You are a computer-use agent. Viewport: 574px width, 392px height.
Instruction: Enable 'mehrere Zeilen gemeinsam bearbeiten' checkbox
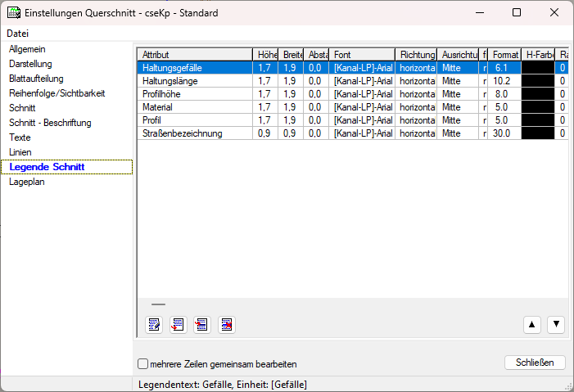pos(143,364)
